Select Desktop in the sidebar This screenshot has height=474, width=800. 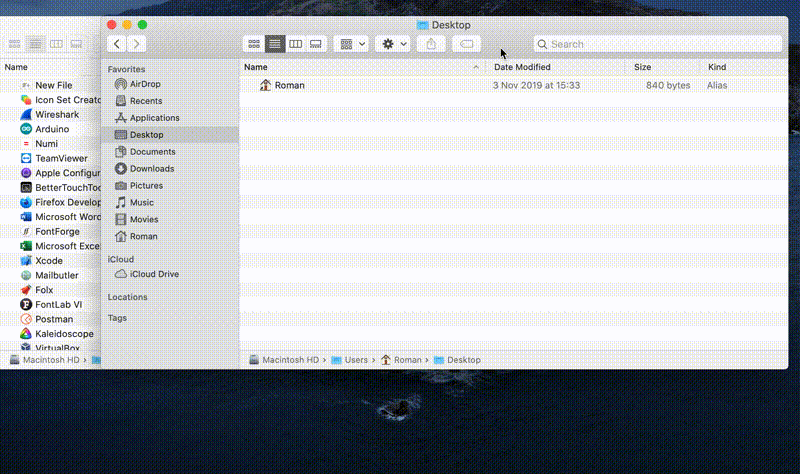pos(170,135)
